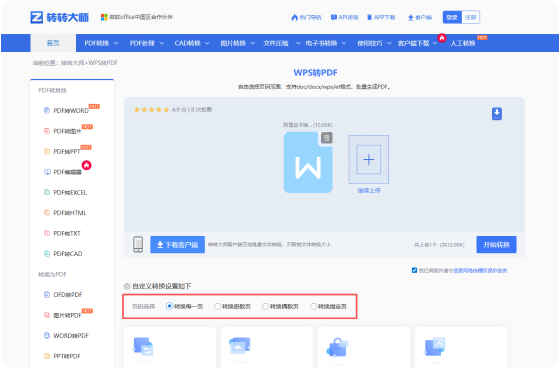Open PDF转HTML from the sidebar
The width and height of the screenshot is (560, 369).
[70, 213]
